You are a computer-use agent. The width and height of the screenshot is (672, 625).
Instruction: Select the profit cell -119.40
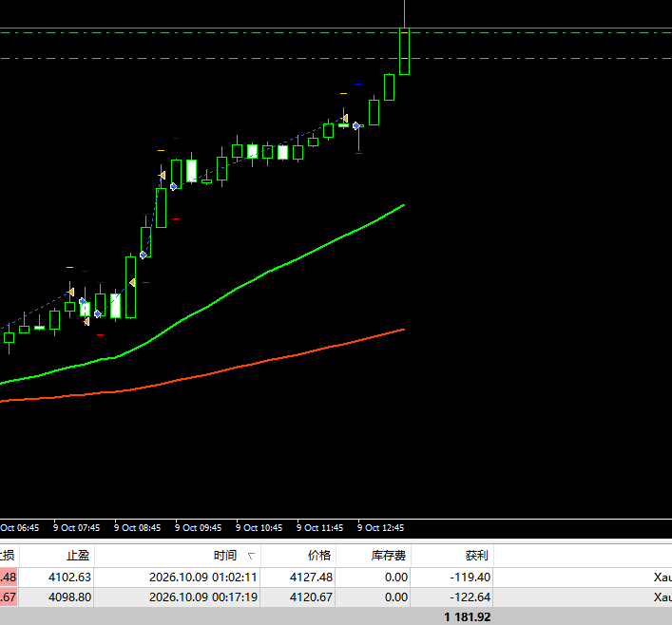click(x=470, y=577)
